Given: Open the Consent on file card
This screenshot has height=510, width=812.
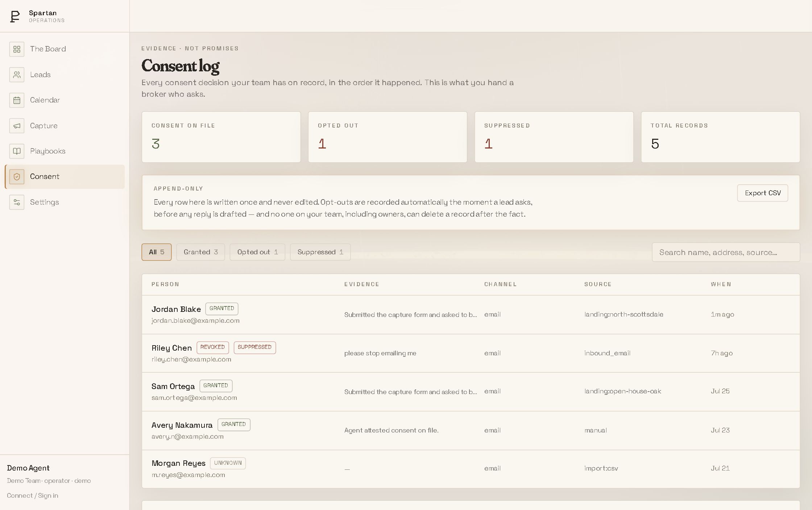Looking at the screenshot, I should 221,137.
